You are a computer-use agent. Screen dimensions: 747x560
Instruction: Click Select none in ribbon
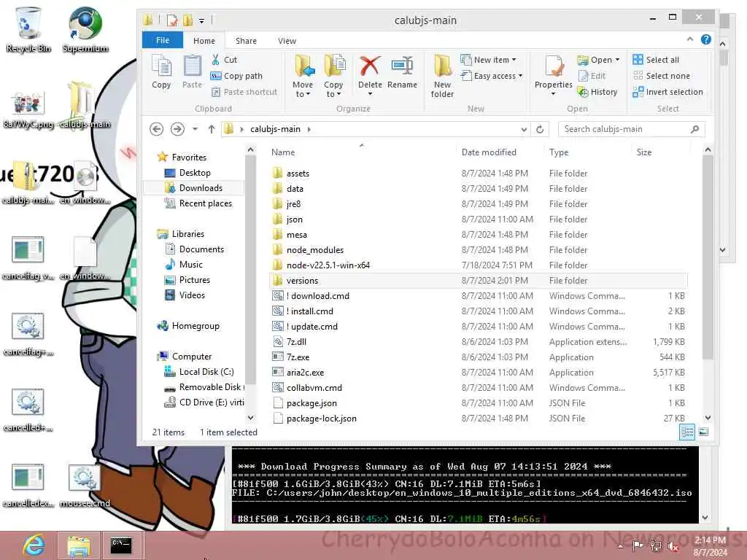661,76
